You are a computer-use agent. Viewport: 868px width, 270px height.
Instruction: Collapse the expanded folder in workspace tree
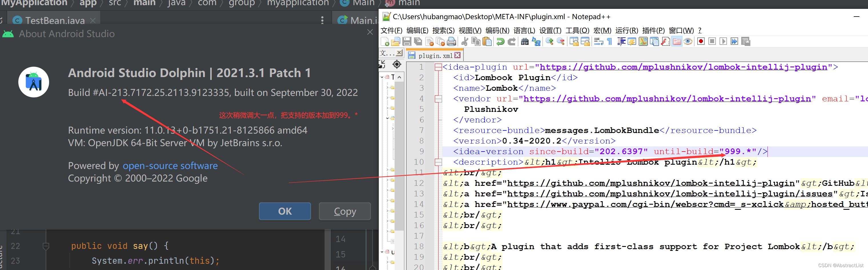pos(387,118)
